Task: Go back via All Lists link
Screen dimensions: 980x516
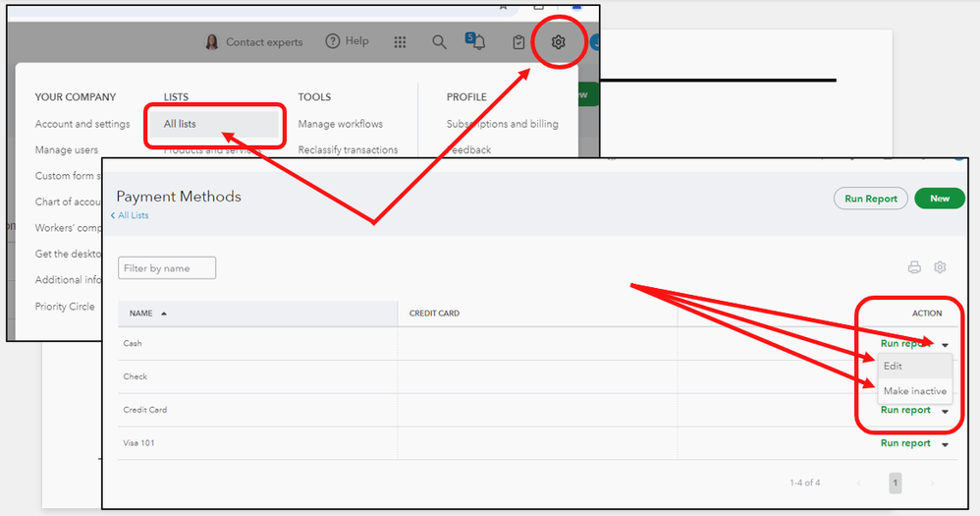Action: 130,215
